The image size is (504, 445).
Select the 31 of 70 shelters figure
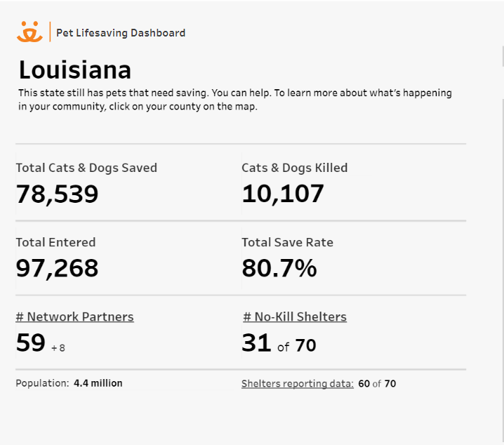pyautogui.click(x=279, y=344)
